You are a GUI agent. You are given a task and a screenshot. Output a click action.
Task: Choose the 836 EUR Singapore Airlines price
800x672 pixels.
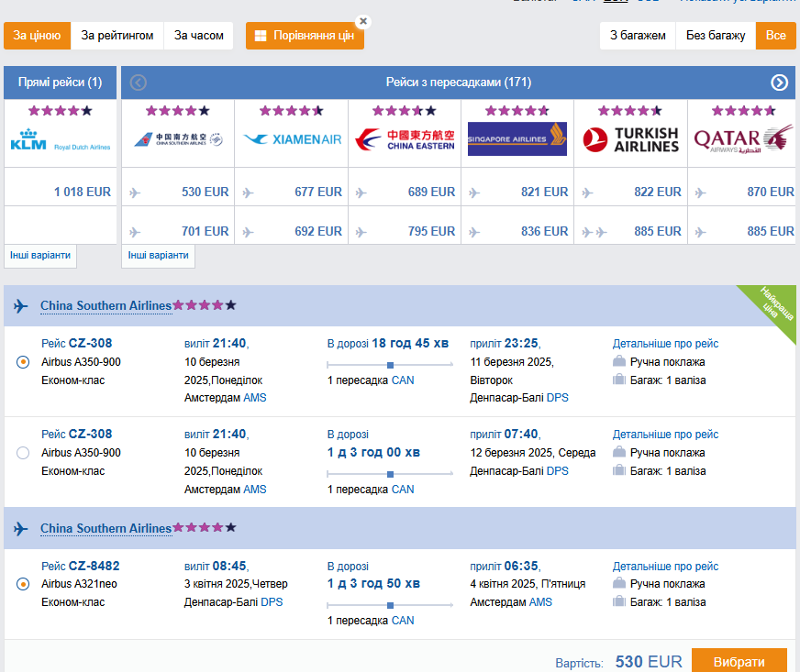[544, 231]
